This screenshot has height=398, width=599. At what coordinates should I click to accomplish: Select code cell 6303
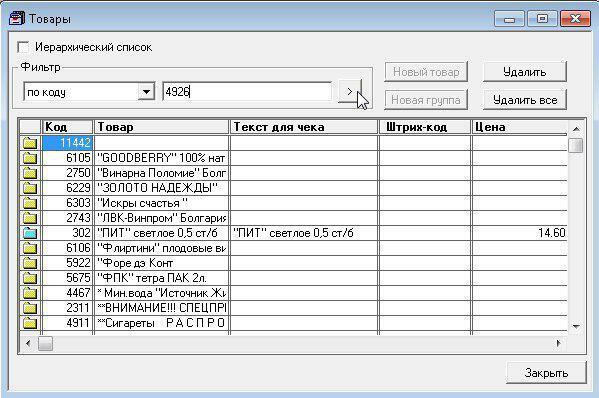click(68, 203)
